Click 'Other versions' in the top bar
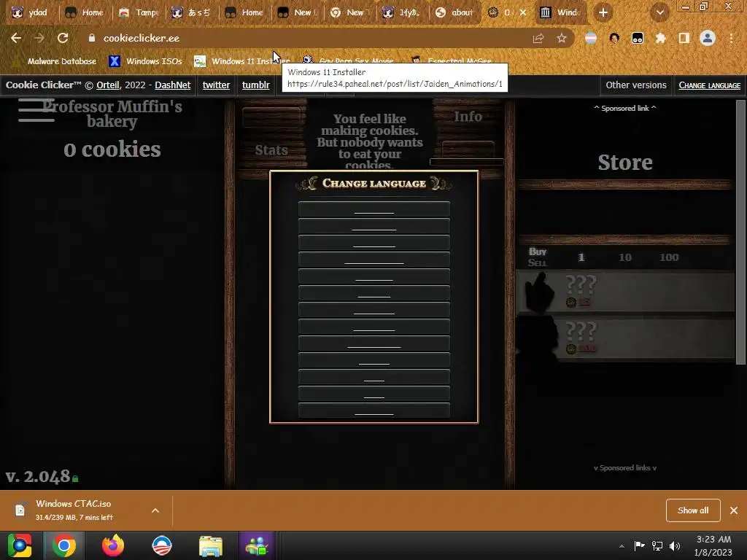The height and width of the screenshot is (560, 747). pyautogui.click(x=635, y=85)
